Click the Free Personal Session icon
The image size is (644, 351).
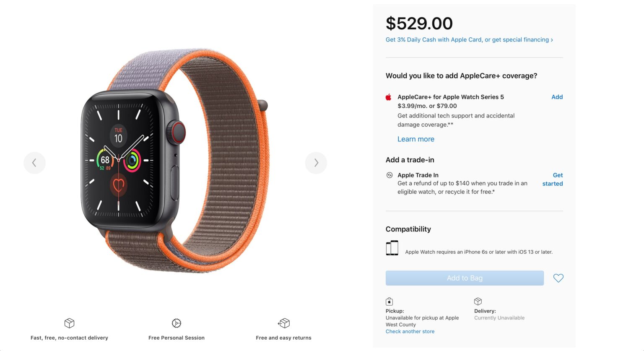click(x=177, y=323)
